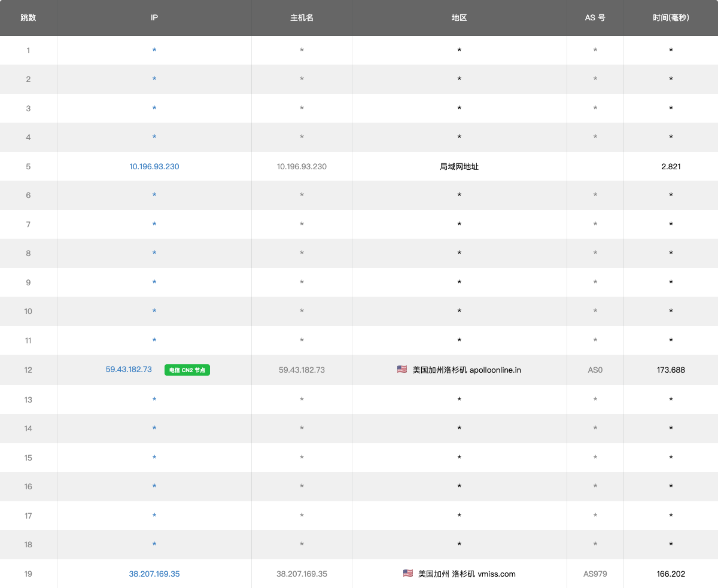This screenshot has width=718, height=588.
Task: Open IP link 38.207.169.35
Action: pyautogui.click(x=154, y=574)
